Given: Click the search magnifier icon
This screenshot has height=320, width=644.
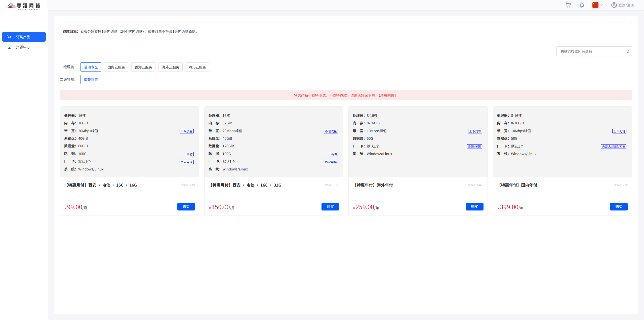Looking at the screenshot, I should pyautogui.click(x=627, y=51).
